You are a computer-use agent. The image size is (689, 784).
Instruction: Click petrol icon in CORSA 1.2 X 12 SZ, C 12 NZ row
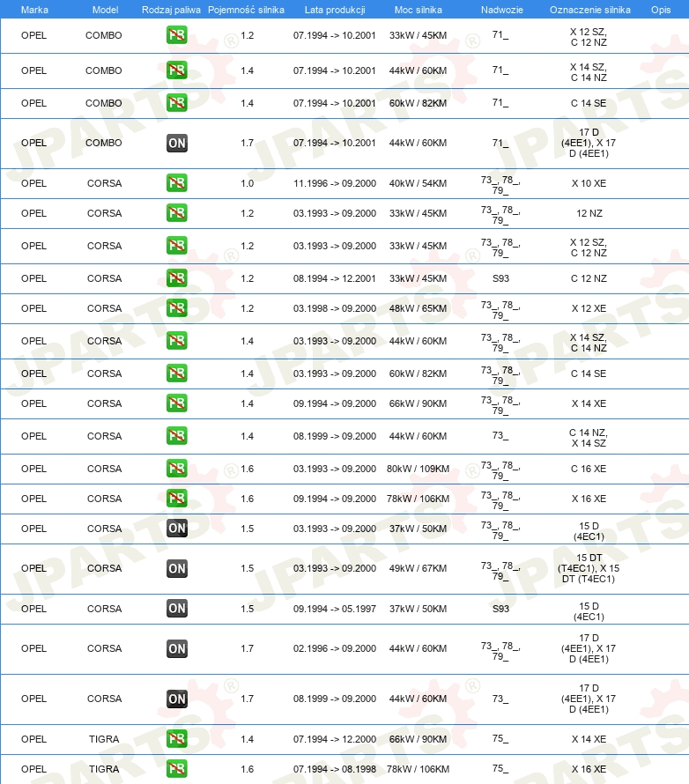tap(176, 246)
